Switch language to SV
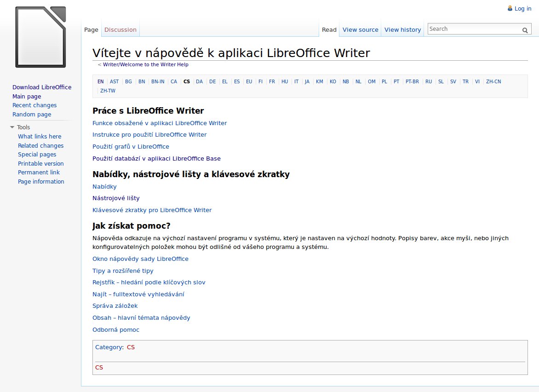The width and height of the screenshot is (539, 392). point(453,81)
